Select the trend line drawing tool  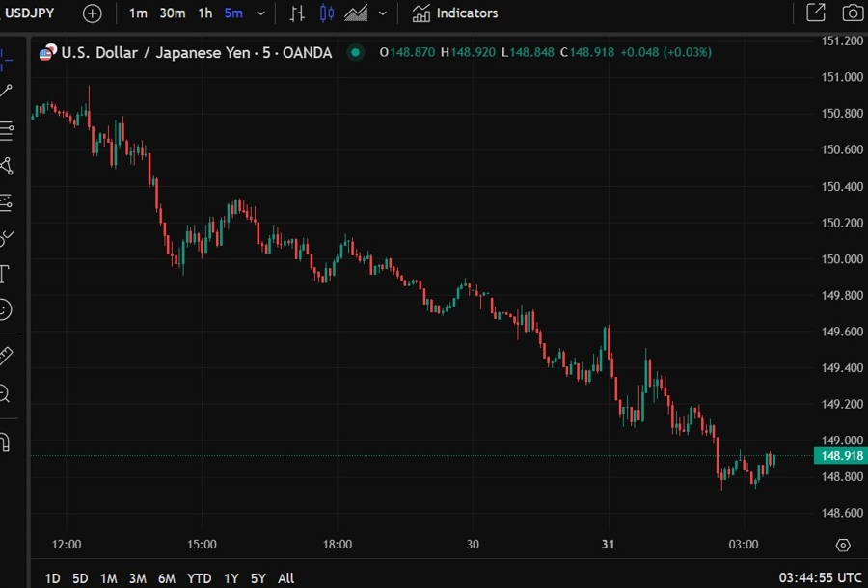6,92
